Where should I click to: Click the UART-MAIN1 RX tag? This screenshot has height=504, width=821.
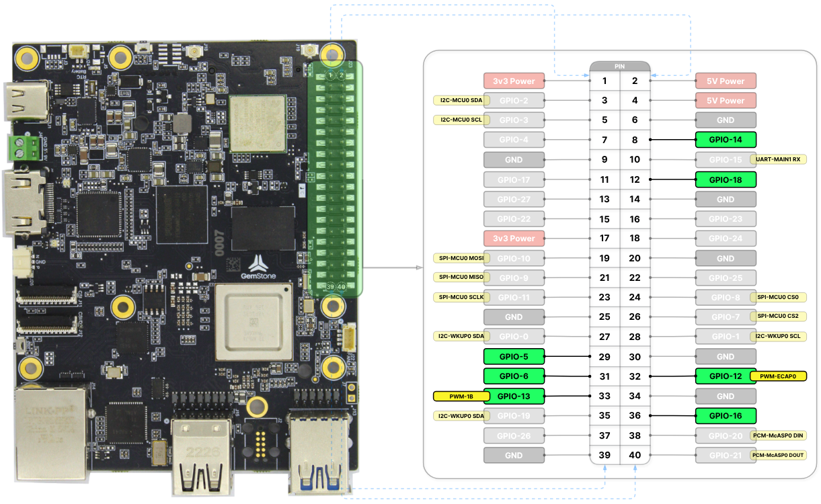[x=778, y=159]
